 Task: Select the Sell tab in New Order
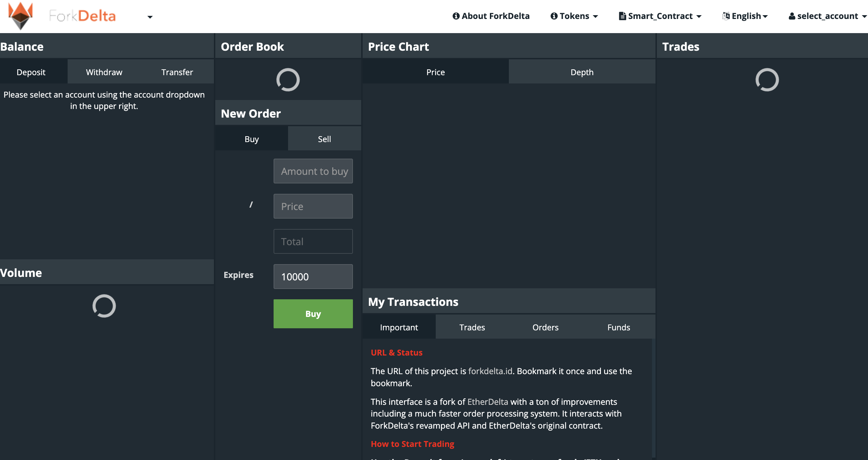tap(324, 139)
